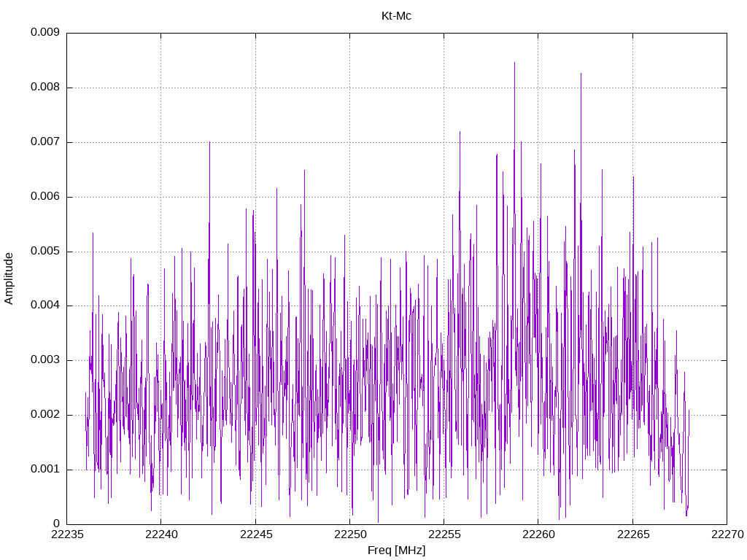Click the 22270 x-axis tick label

(x=727, y=534)
